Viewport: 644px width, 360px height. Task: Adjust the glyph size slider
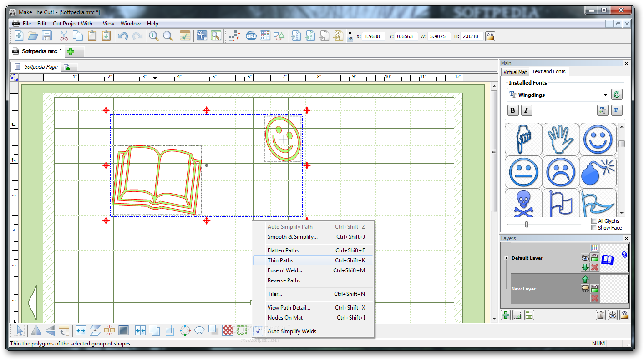[x=527, y=224]
